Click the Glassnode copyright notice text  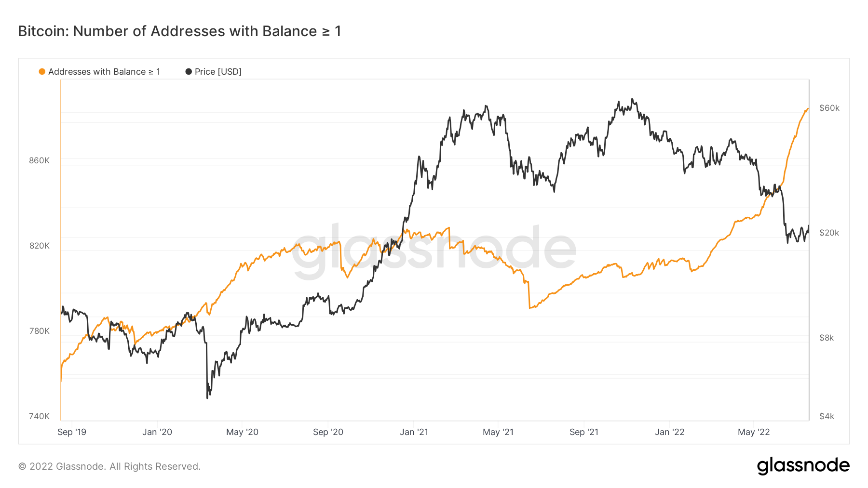pos(109,466)
